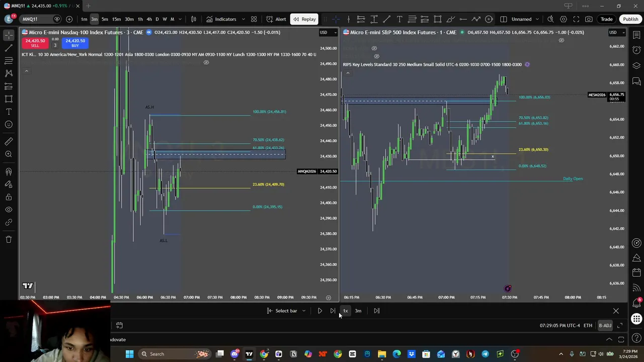Select the rectangle favorite drawing tool
Viewport: 644px width, 362px height.
coord(438,19)
